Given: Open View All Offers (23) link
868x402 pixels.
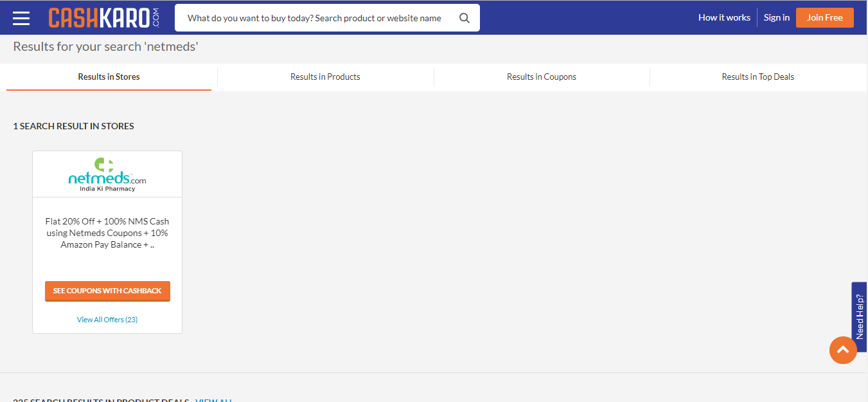Looking at the screenshot, I should tap(107, 320).
